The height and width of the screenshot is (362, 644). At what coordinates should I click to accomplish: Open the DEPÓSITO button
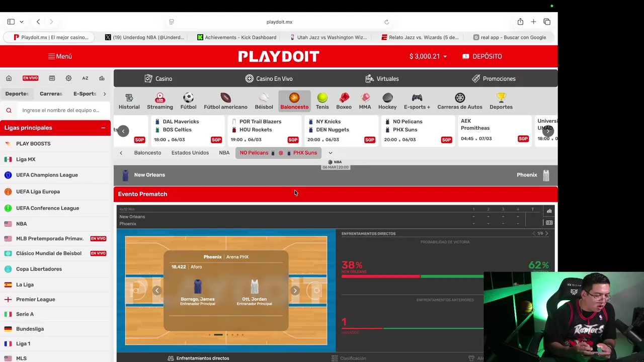coord(482,56)
